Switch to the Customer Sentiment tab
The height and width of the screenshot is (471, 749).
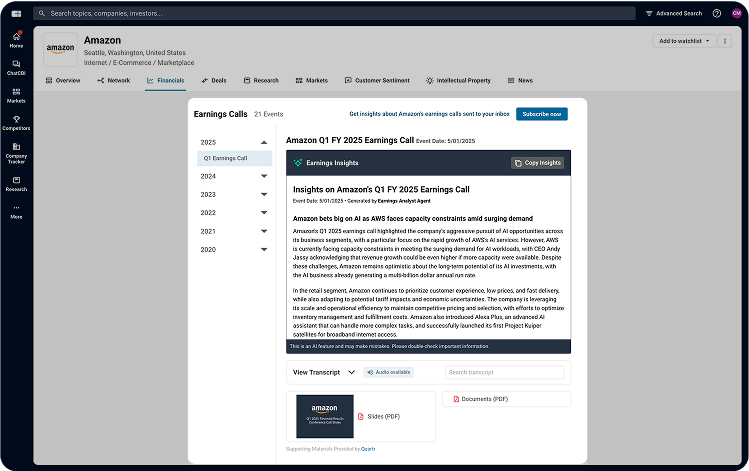377,80
